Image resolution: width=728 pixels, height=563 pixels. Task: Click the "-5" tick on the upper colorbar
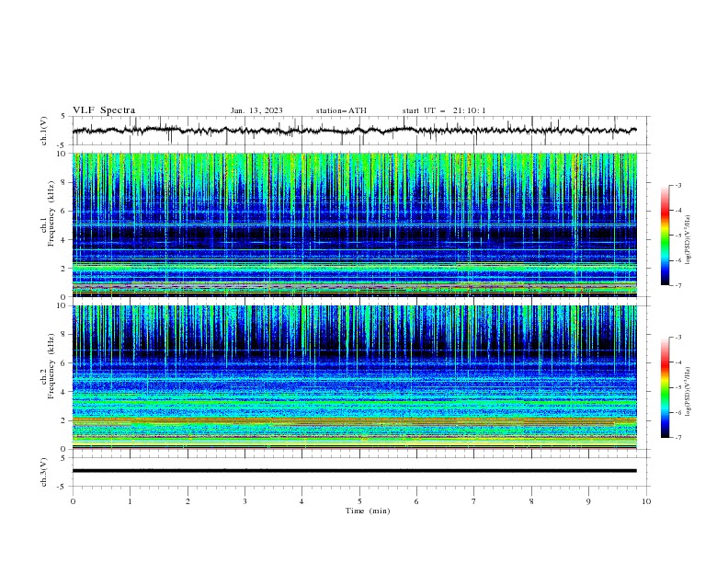(x=678, y=236)
